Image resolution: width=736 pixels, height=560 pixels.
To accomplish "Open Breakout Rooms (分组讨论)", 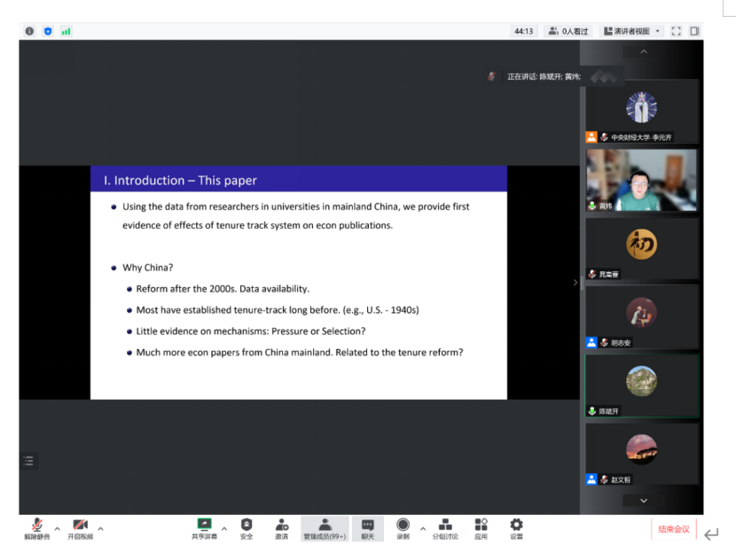I will click(x=445, y=527).
